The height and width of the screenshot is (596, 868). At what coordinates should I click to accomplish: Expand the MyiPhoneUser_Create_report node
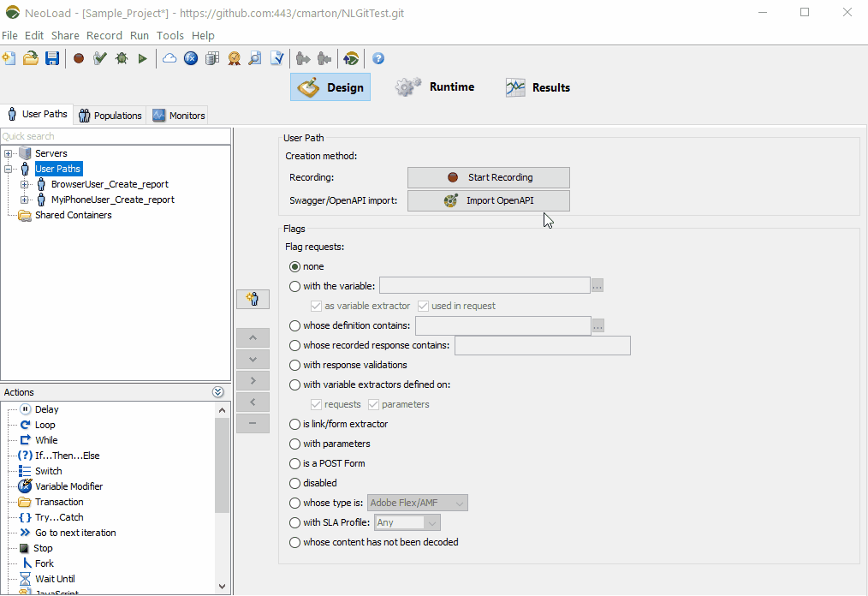point(24,200)
